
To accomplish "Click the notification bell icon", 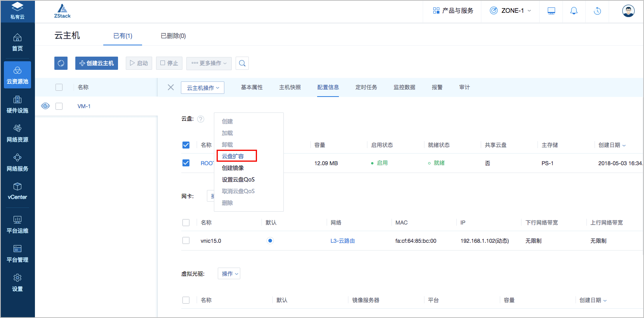I will click(x=573, y=11).
